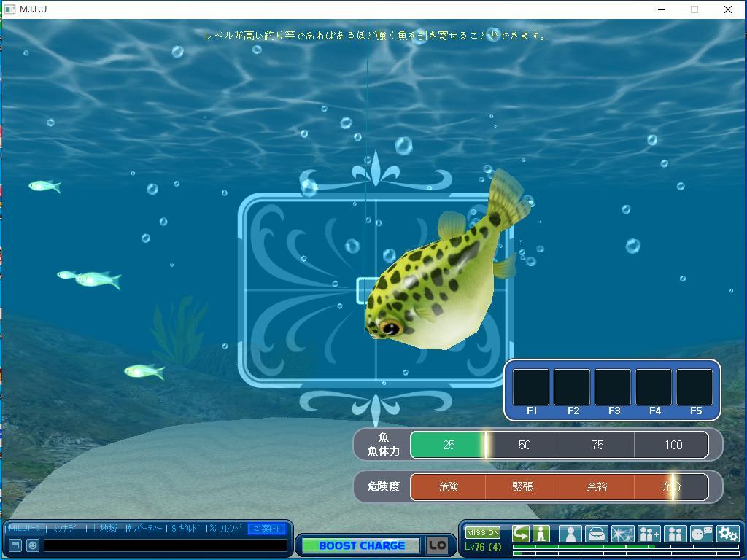747x560 pixels.
Task: Open the avatar profile icon
Action: (570, 534)
